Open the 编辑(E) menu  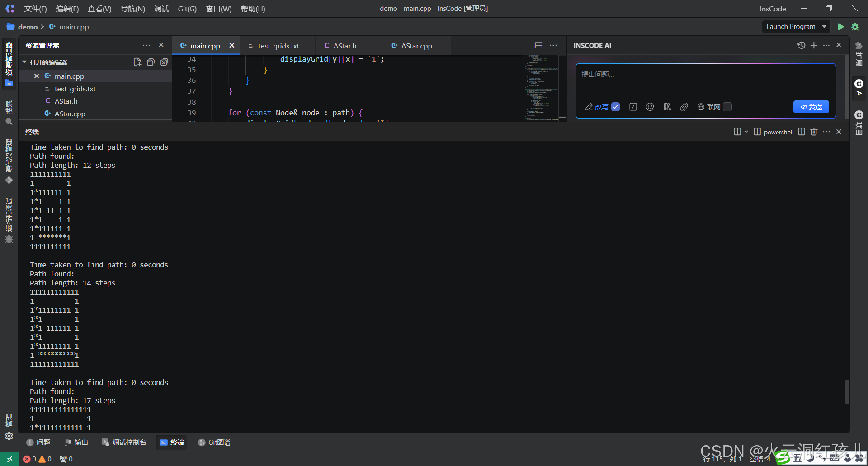[67, 9]
